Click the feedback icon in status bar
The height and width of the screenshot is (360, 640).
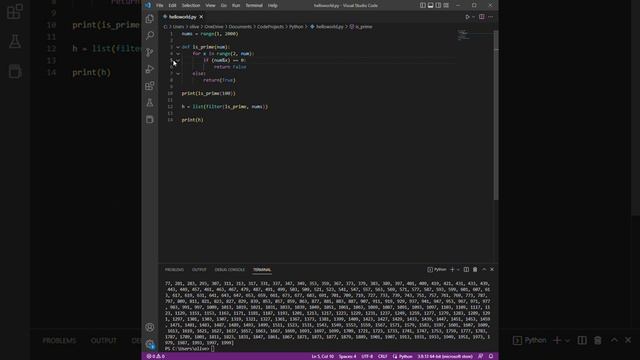click(x=481, y=356)
